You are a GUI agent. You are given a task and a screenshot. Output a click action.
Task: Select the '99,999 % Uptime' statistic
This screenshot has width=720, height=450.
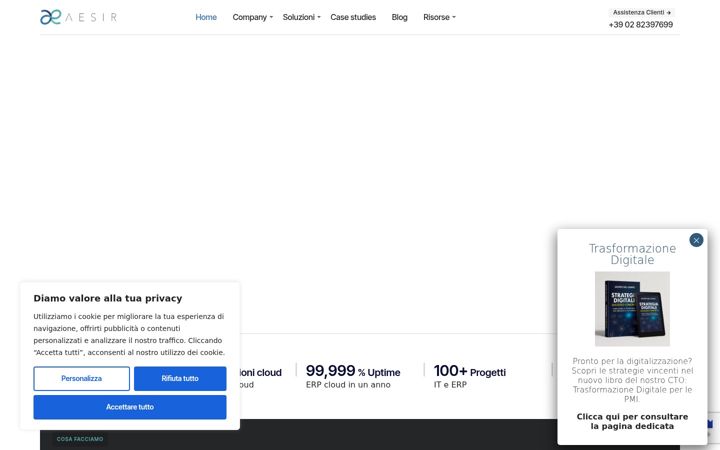click(x=353, y=371)
